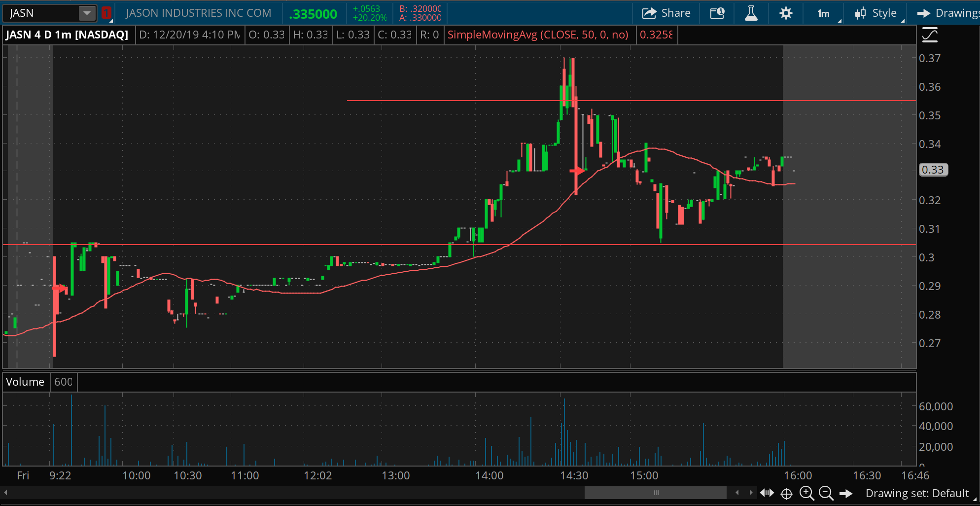The height and width of the screenshot is (506, 980).
Task: Click the .335000 last price
Action: pyautogui.click(x=313, y=14)
